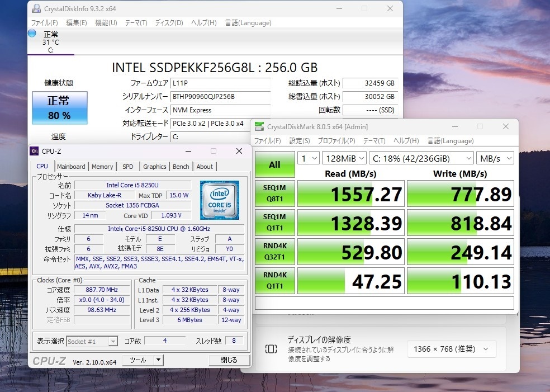Image resolution: width=550 pixels, height=392 pixels.
Task: Start the SEQ1M Q1T1 test
Action: click(x=274, y=223)
